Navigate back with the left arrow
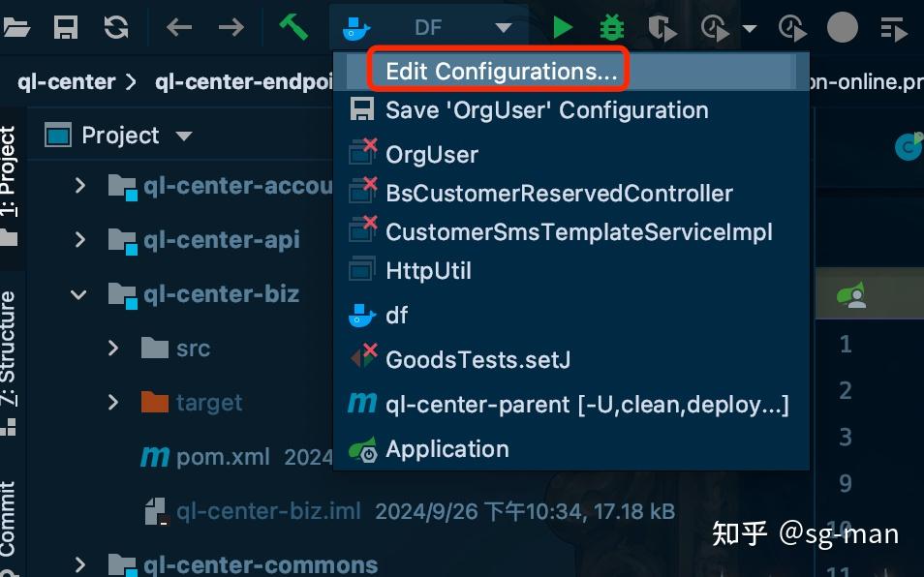 (x=179, y=27)
